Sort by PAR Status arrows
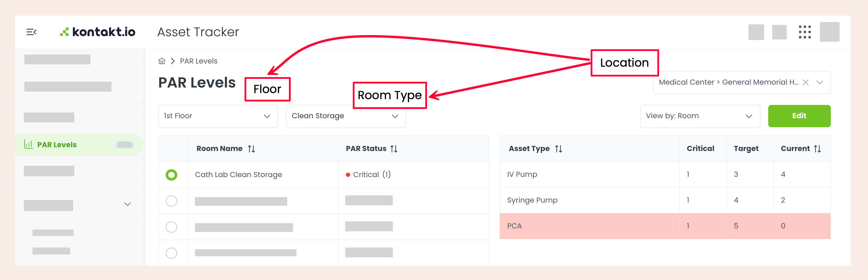This screenshot has height=280, width=868. [394, 149]
